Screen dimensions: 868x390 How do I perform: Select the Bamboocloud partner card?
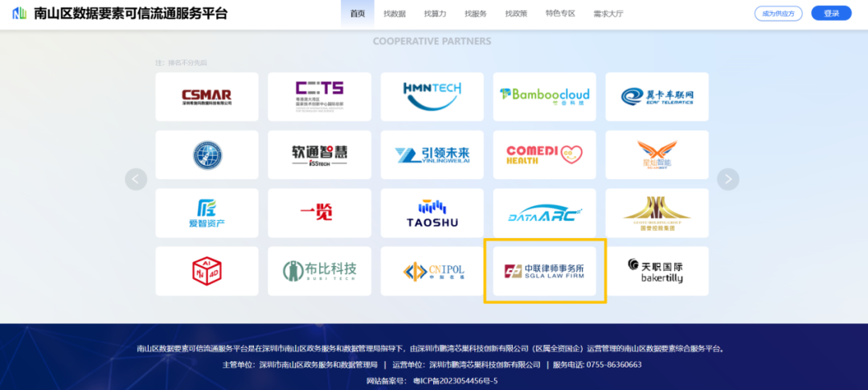click(x=544, y=96)
